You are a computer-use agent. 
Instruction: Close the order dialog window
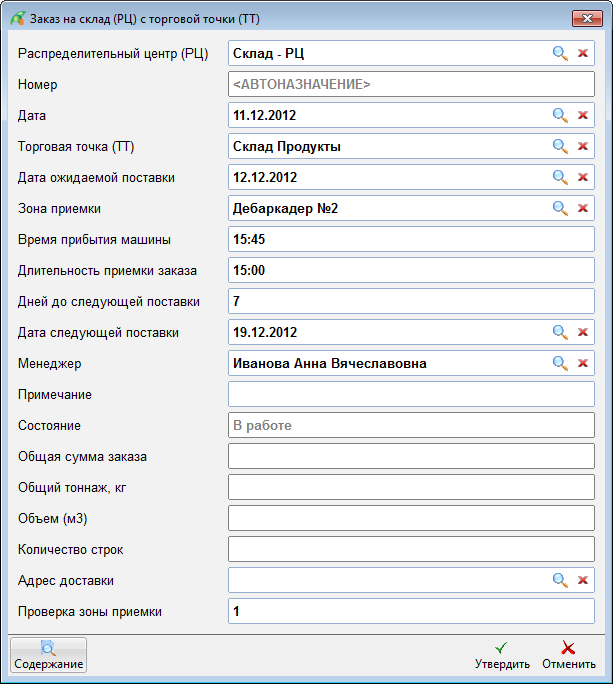coord(588,19)
